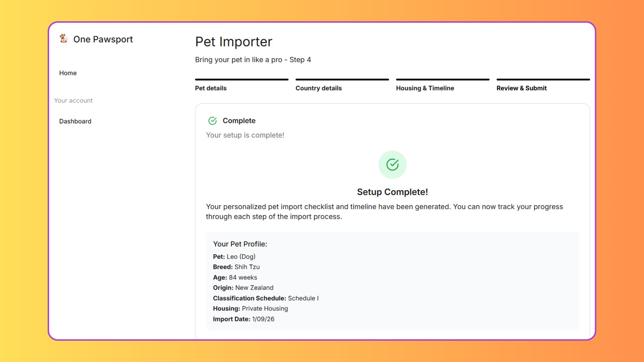Open the Home page from sidebar
Viewport: 644px width, 362px height.
[68, 73]
